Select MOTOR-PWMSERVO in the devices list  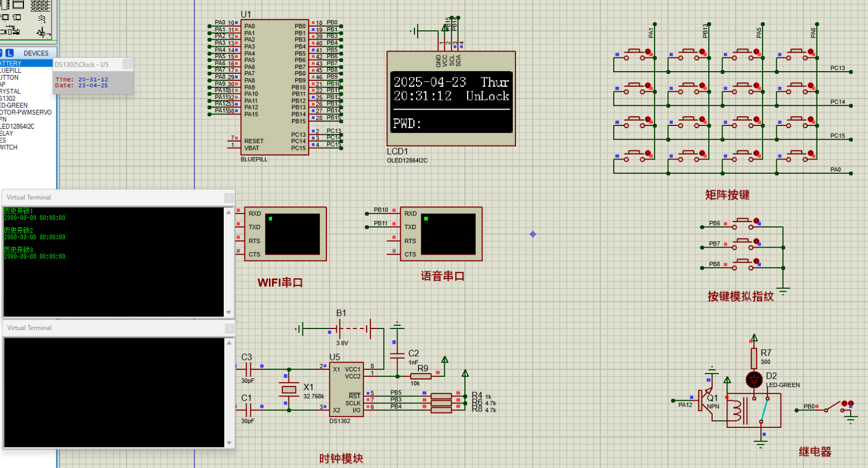point(26,112)
